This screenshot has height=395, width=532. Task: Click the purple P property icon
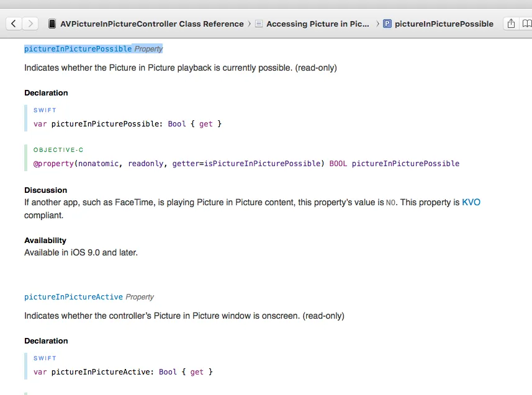(x=387, y=24)
